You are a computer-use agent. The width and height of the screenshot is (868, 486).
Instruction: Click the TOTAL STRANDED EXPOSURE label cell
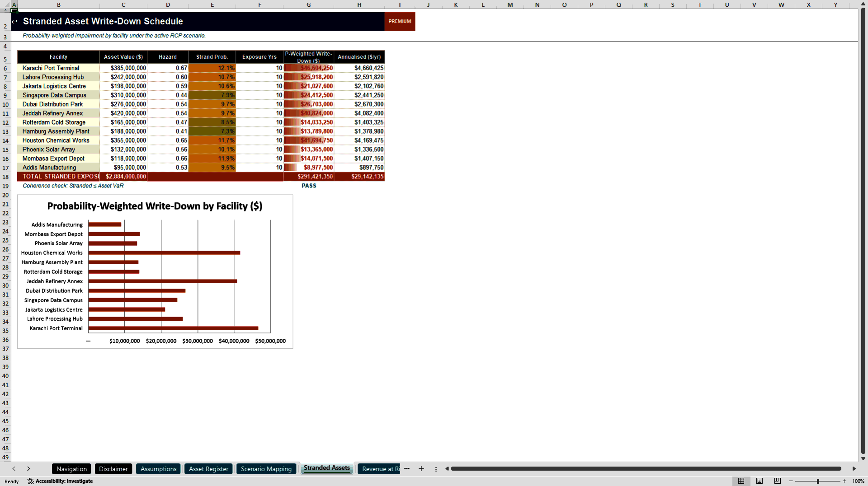[x=58, y=177]
